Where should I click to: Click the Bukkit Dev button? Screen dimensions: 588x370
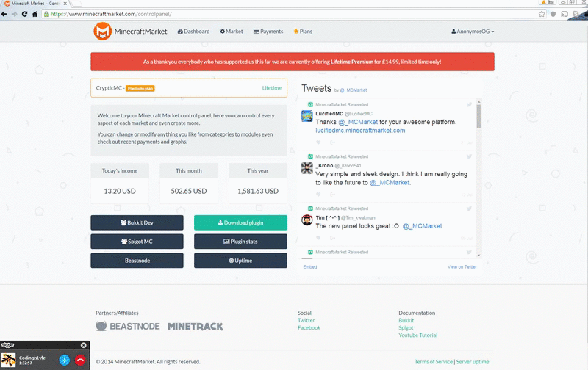pyautogui.click(x=137, y=222)
